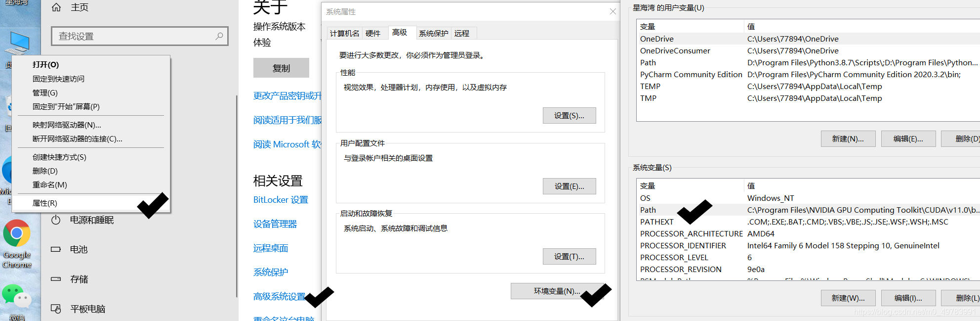
Task: Click the 复制 button in About page
Action: [x=281, y=68]
